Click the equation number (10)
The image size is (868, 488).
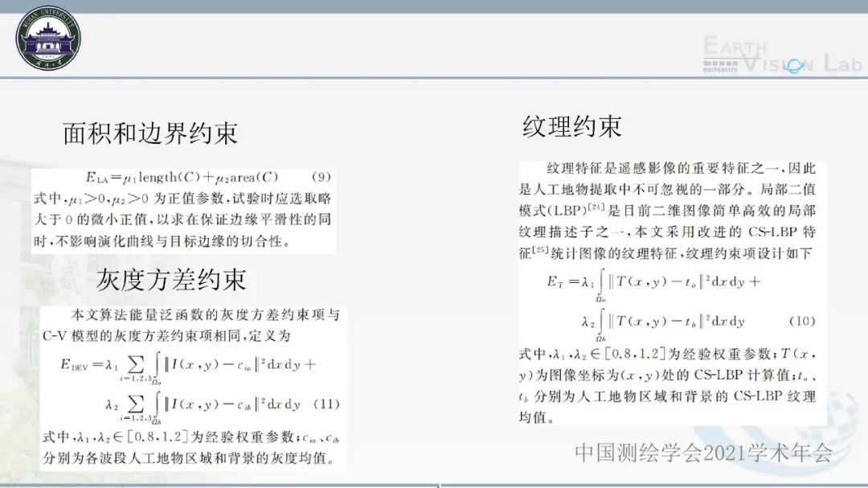801,321
